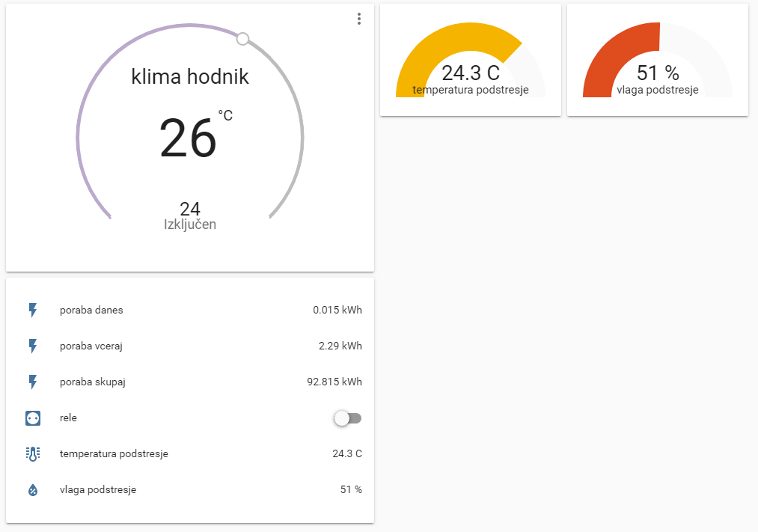Click the water drop icon for vlaga podstresje
This screenshot has height=532, width=758.
32,490
